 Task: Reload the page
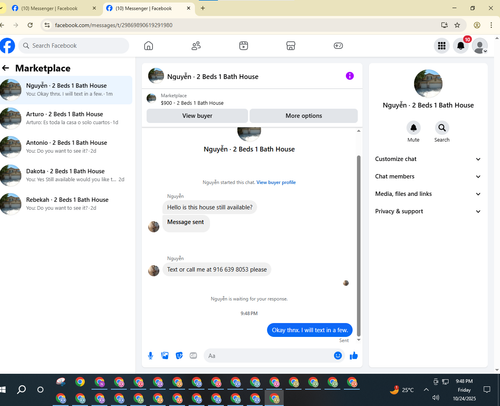click(x=30, y=25)
